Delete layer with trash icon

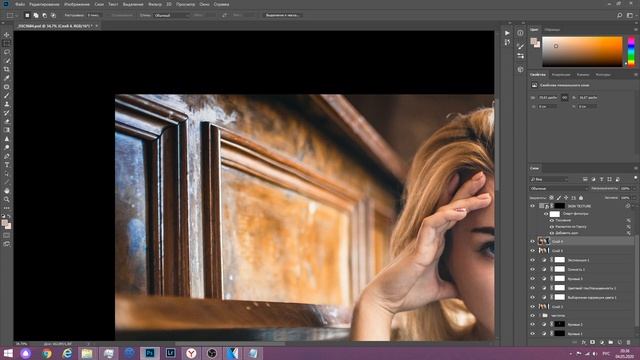pyautogui.click(x=629, y=342)
